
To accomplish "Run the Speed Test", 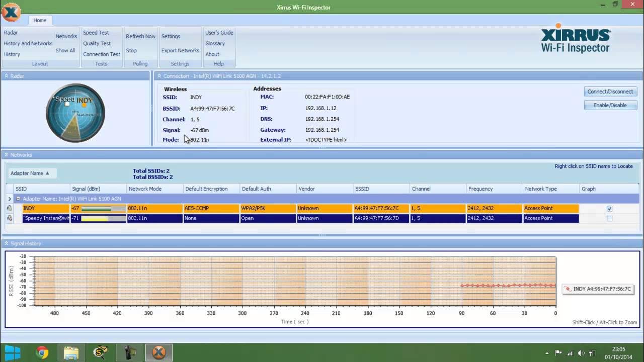I will 96,33.
